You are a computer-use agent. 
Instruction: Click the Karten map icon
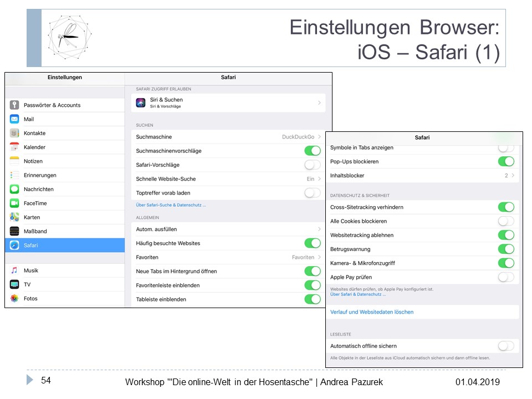pos(14,217)
